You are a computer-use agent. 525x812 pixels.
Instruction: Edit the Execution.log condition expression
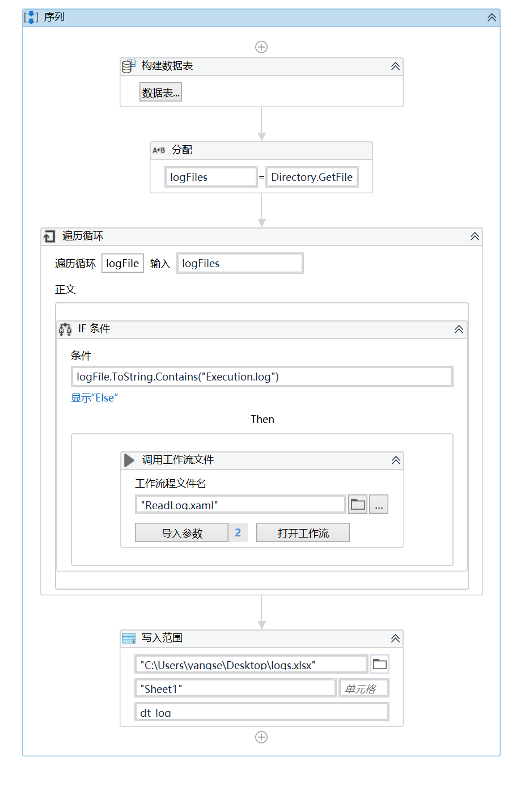(x=262, y=377)
